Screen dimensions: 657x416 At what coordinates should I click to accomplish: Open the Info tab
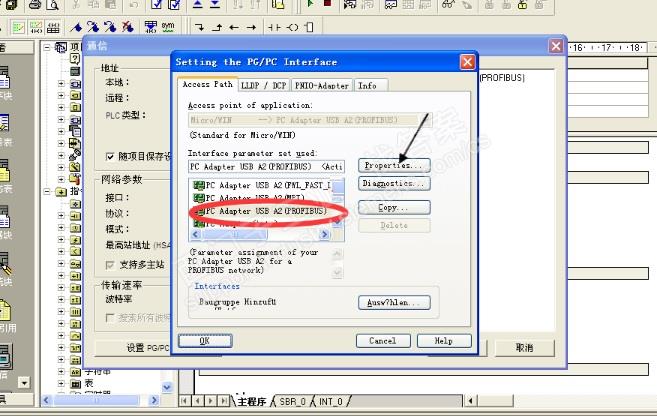click(x=370, y=85)
